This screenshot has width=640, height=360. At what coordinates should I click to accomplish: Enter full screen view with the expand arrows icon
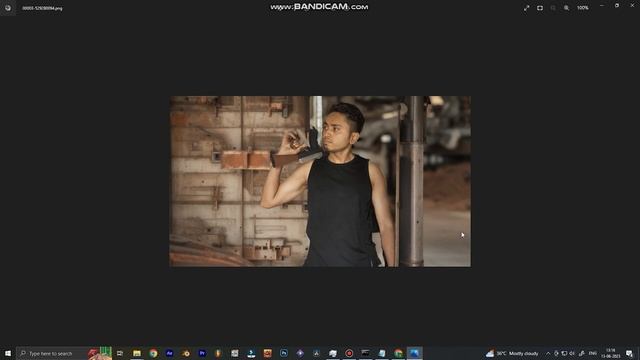click(x=527, y=8)
